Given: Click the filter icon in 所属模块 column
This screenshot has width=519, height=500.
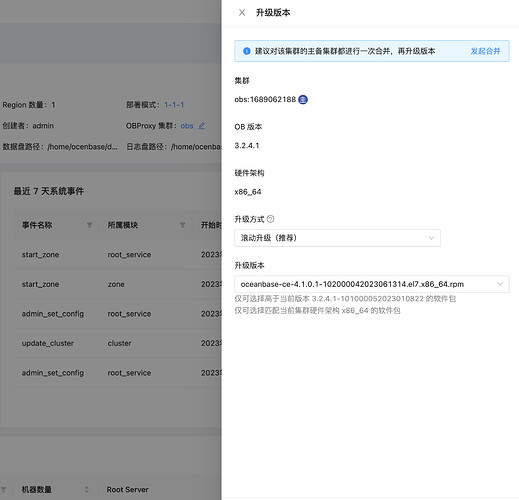Looking at the screenshot, I should pos(183,225).
